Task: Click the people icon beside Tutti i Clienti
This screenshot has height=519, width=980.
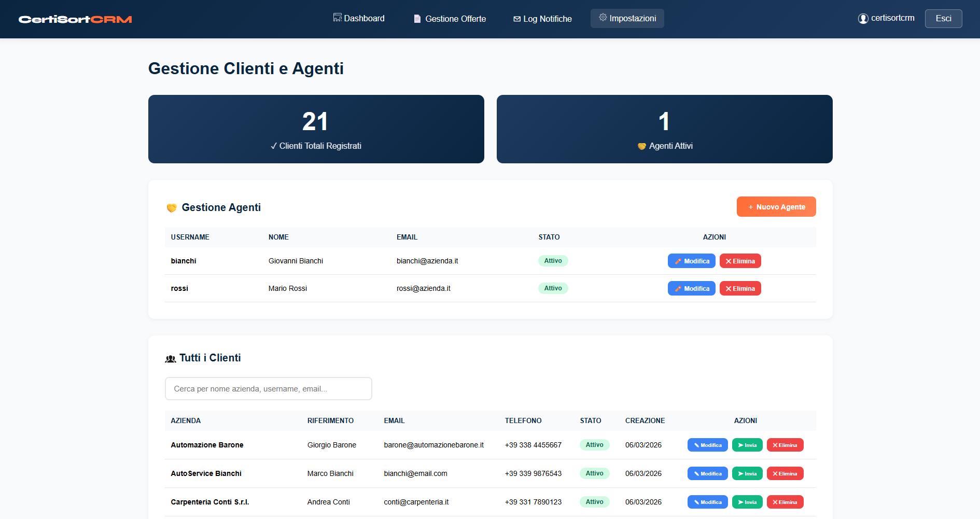Action: point(170,358)
